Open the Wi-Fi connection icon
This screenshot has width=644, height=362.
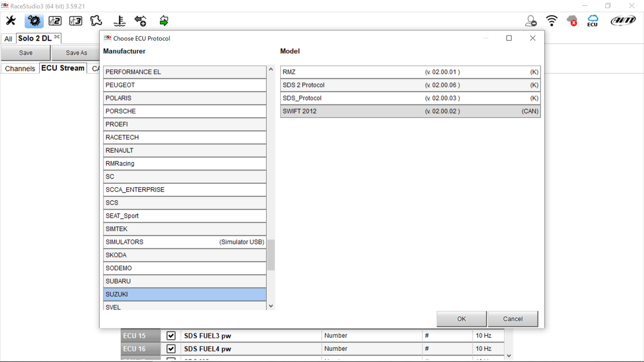click(x=552, y=21)
